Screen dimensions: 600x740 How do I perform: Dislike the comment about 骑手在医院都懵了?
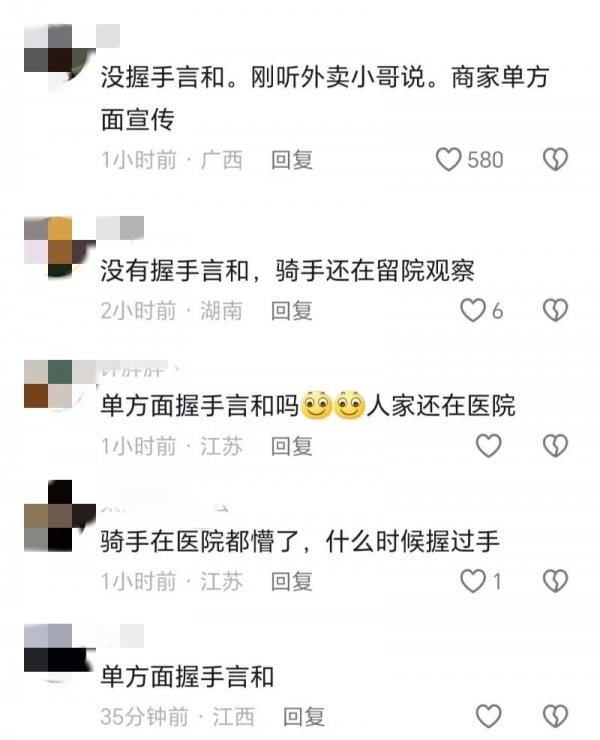pos(555,581)
